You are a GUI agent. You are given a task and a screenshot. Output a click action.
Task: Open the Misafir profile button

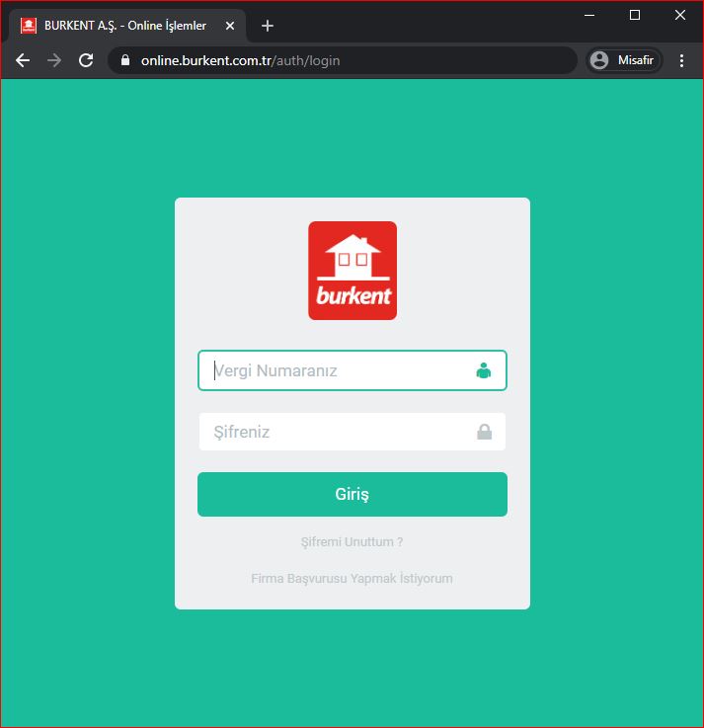coord(624,60)
